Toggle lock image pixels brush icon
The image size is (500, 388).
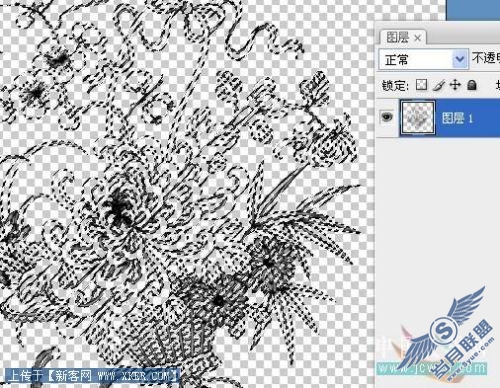click(439, 85)
